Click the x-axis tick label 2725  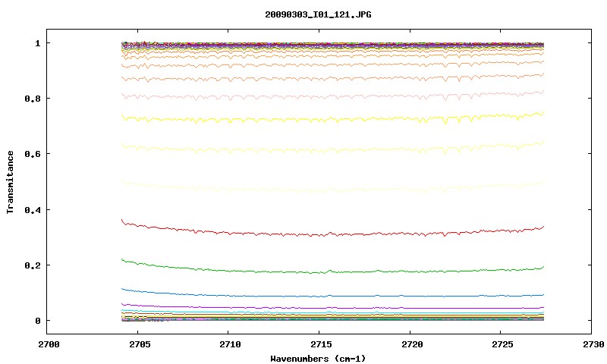(502, 344)
